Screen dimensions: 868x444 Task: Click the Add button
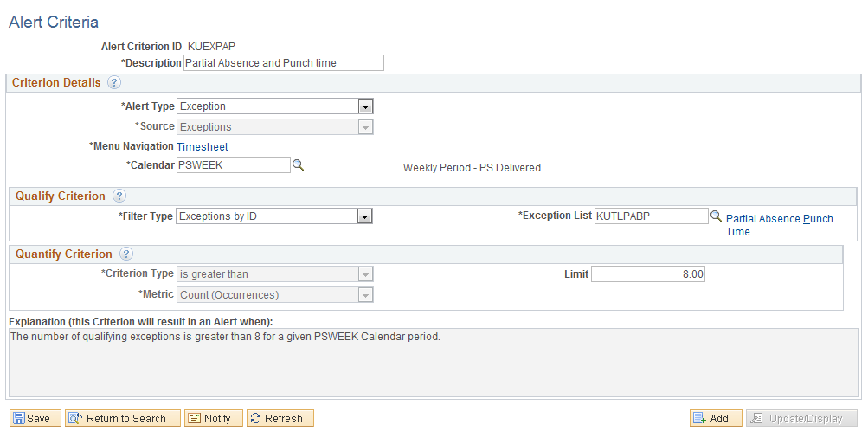point(716,418)
